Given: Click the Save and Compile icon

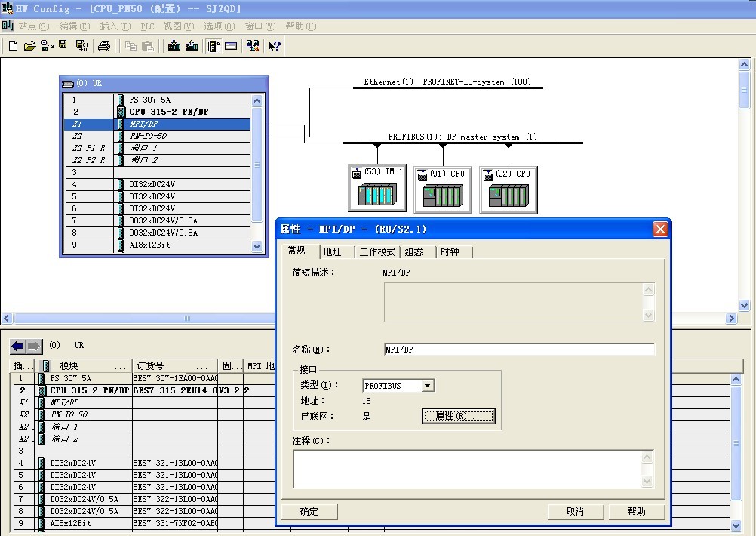Looking at the screenshot, I should (x=82, y=46).
